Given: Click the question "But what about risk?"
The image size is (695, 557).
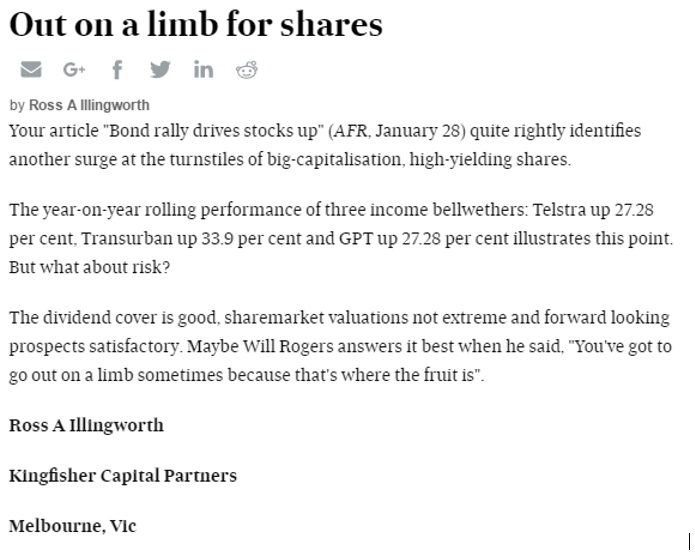Looking at the screenshot, I should pos(77,269).
